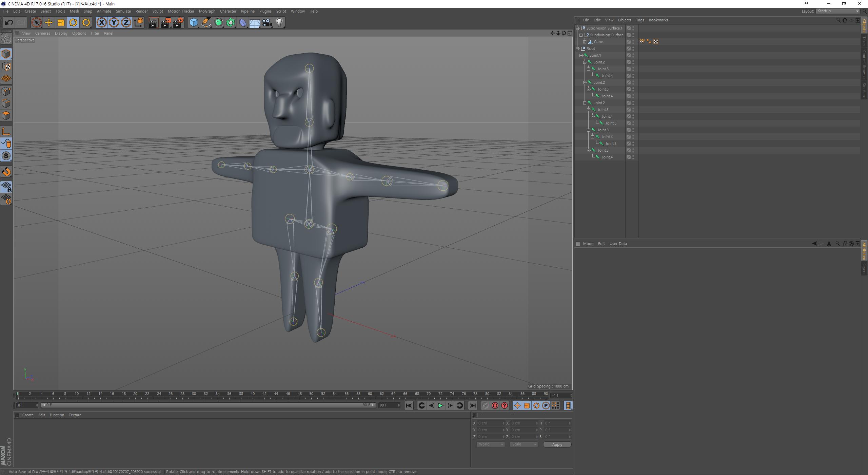Switch to Edges mode icon

pos(6,103)
